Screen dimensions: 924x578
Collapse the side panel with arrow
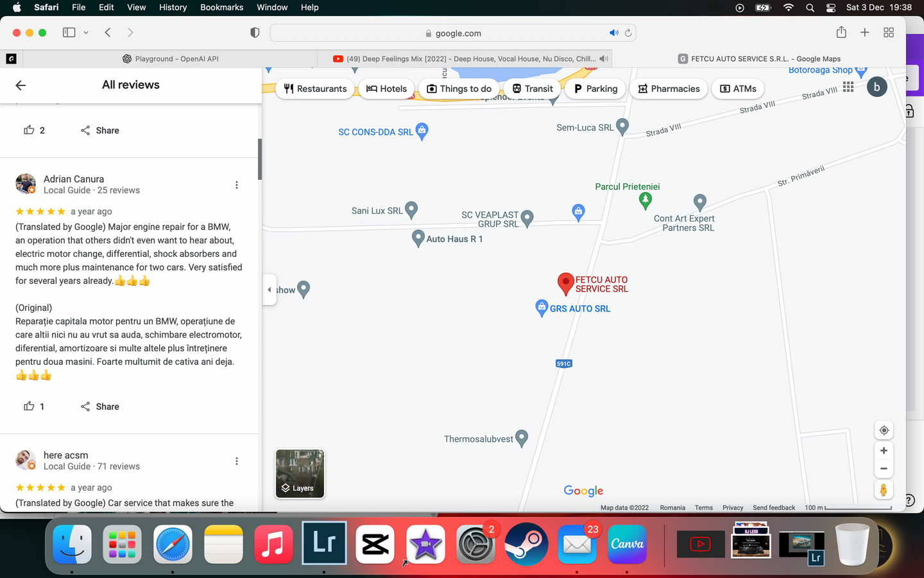coord(269,290)
